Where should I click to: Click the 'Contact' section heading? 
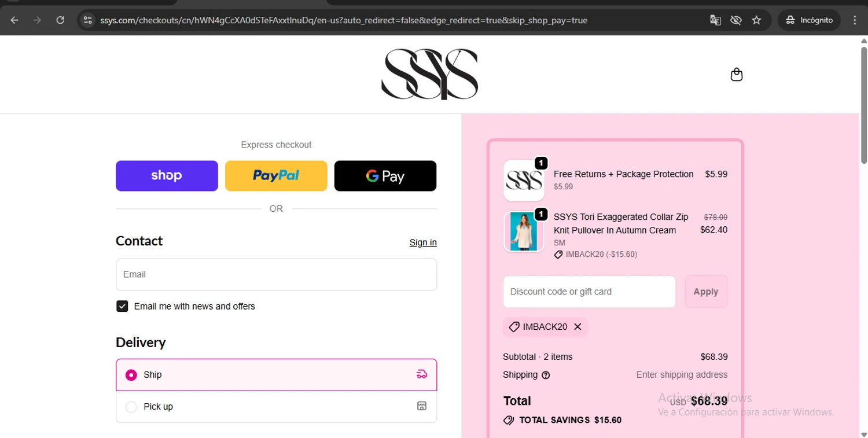click(139, 241)
